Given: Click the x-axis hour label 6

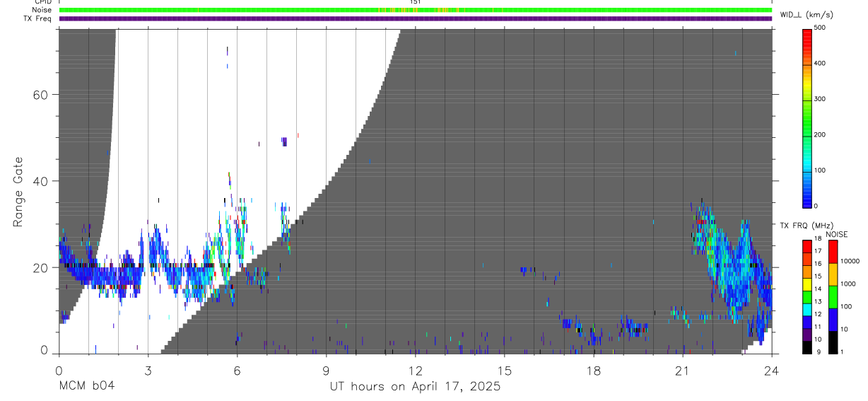Looking at the screenshot, I should 237,370.
